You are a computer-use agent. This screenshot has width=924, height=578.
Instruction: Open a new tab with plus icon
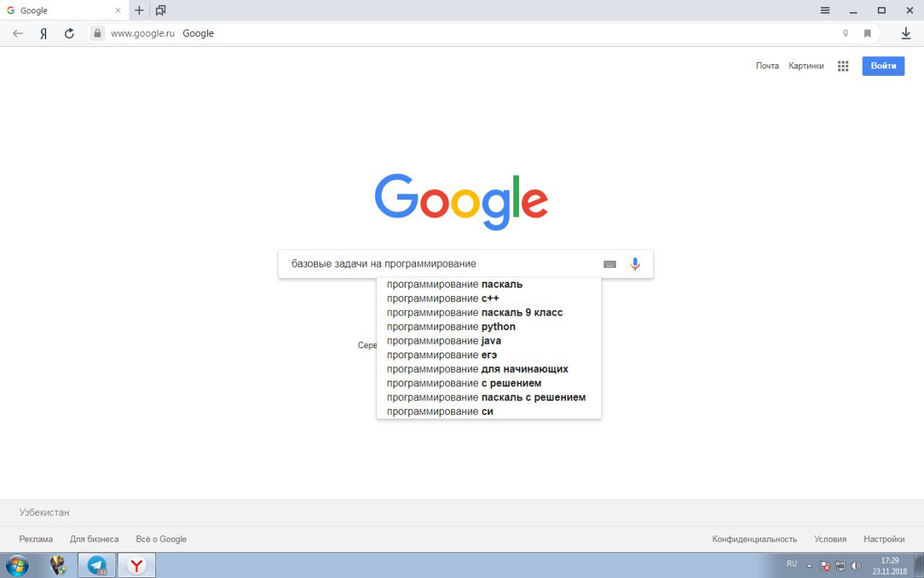coord(139,10)
